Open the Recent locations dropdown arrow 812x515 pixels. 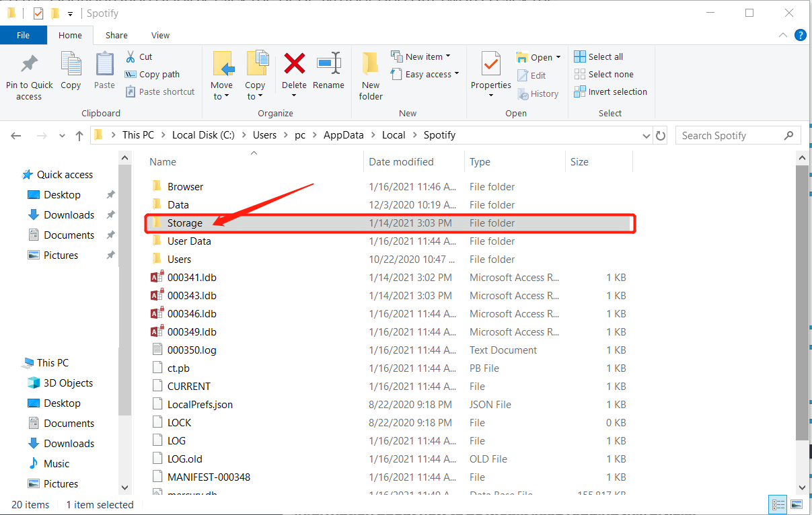point(61,136)
